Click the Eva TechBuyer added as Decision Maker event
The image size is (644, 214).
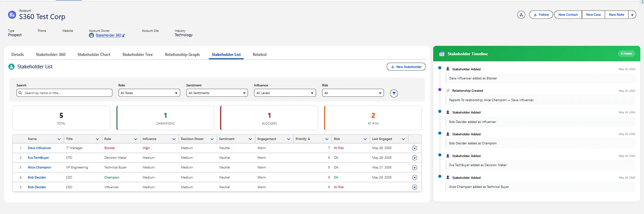tap(540, 165)
